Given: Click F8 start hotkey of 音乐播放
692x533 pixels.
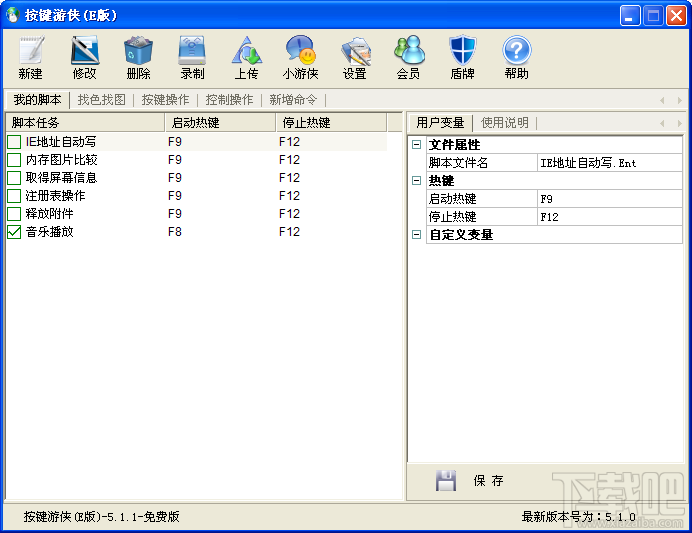Looking at the screenshot, I should [175, 232].
